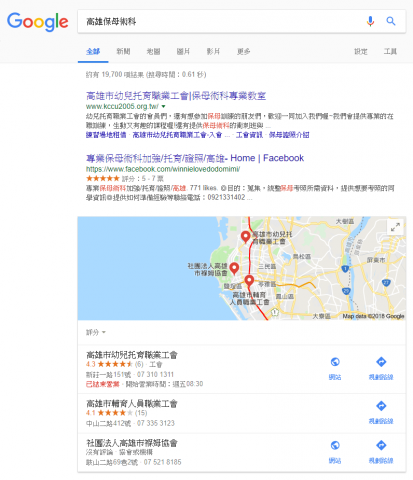Open listing 高雄市幼兒托育職業工會
Image resolution: width=413 pixels, height=480 pixels.
pos(132,355)
